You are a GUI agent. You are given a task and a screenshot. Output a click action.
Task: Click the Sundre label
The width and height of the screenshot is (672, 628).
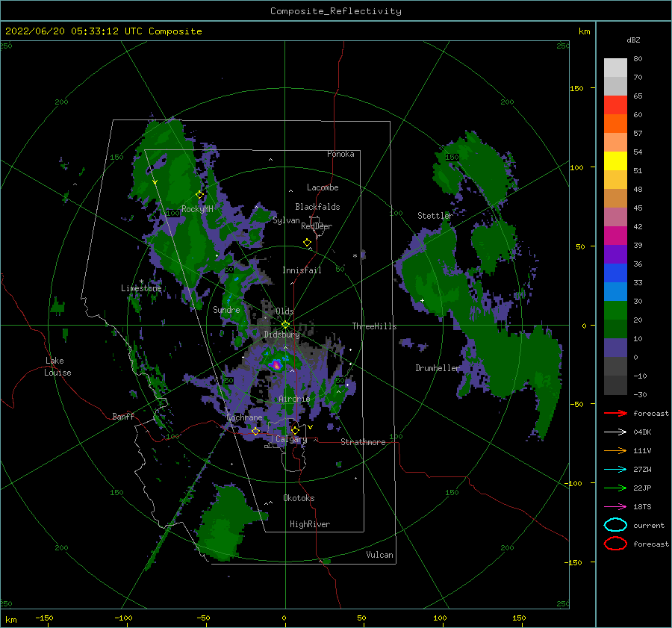[x=226, y=309]
